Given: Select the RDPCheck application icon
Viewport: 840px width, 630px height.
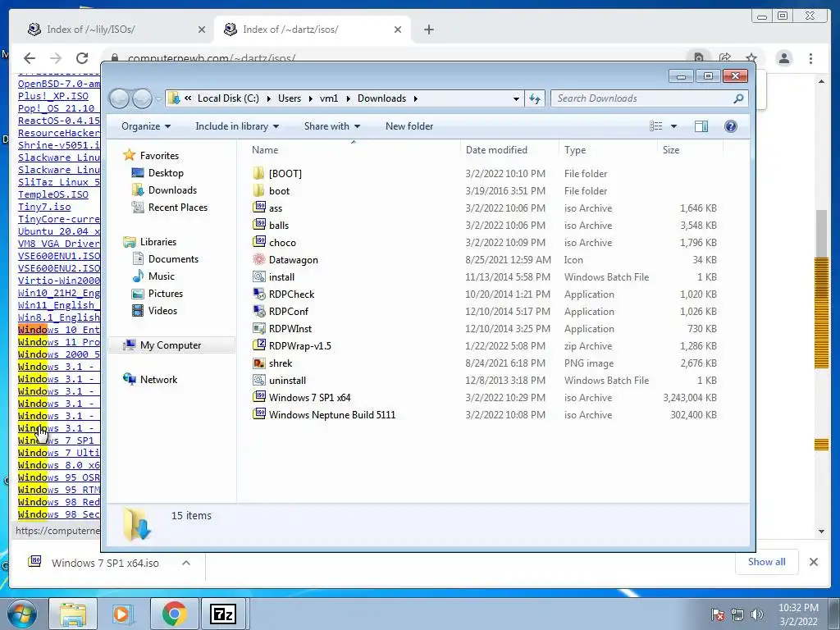Looking at the screenshot, I should [x=258, y=294].
